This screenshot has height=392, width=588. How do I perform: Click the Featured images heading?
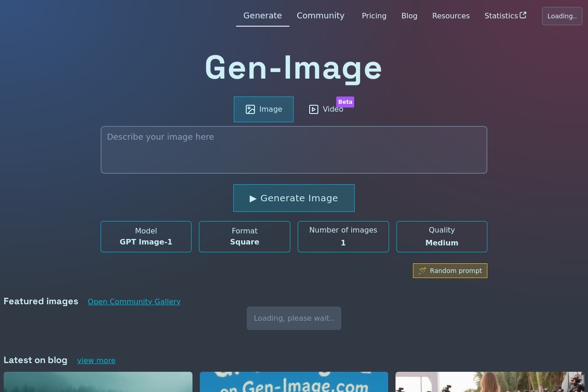(41, 301)
